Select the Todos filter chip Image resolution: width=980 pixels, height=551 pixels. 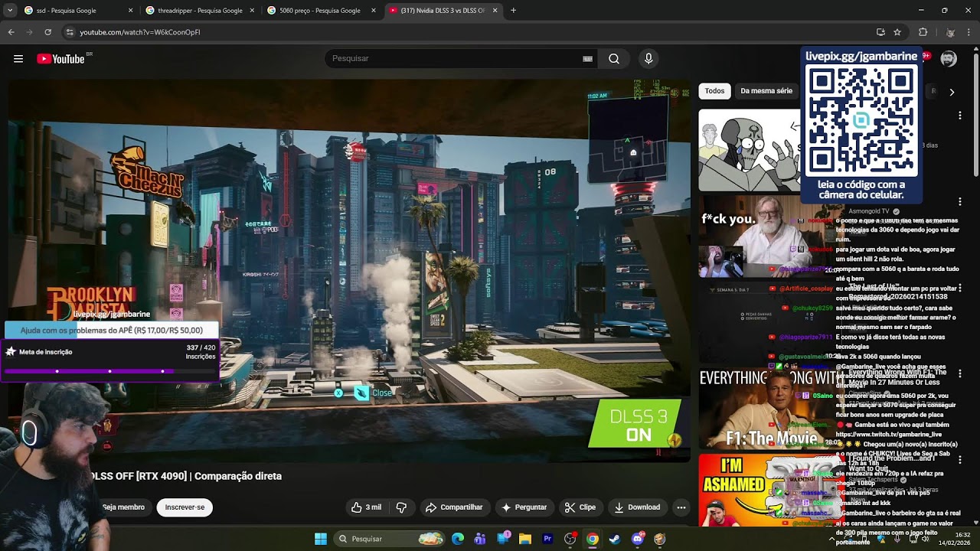[714, 91]
